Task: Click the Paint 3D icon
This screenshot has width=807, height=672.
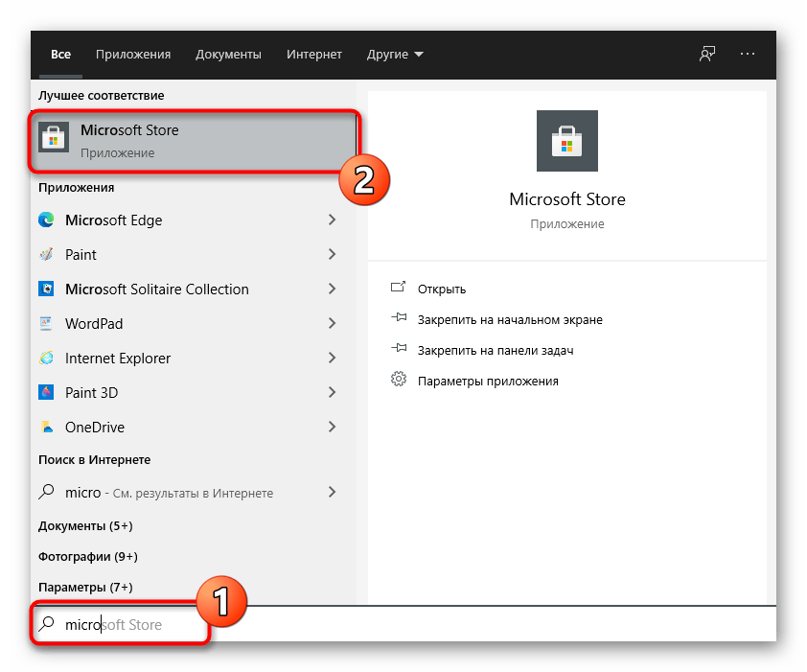Action: (46, 393)
